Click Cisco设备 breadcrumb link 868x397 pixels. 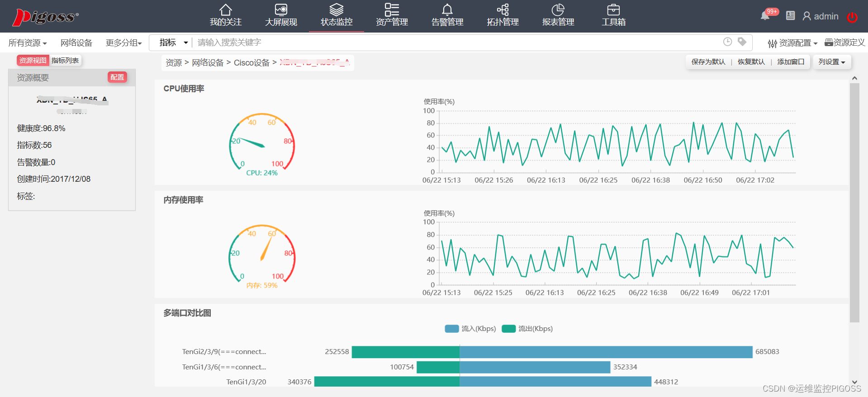[x=251, y=63]
